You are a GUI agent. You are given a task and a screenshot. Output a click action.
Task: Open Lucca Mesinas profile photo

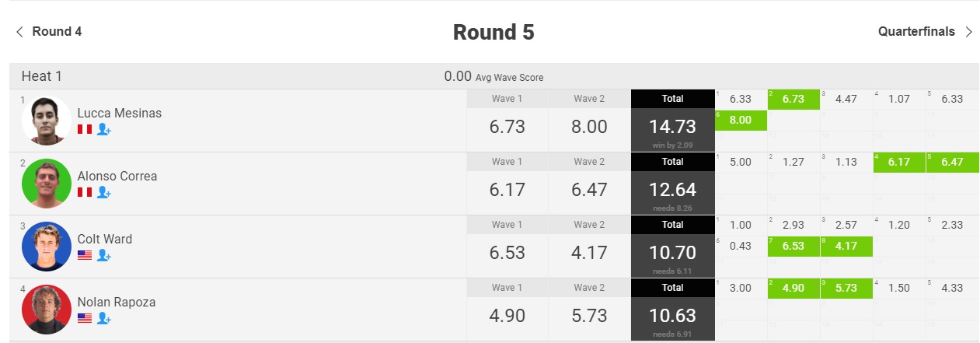(47, 121)
